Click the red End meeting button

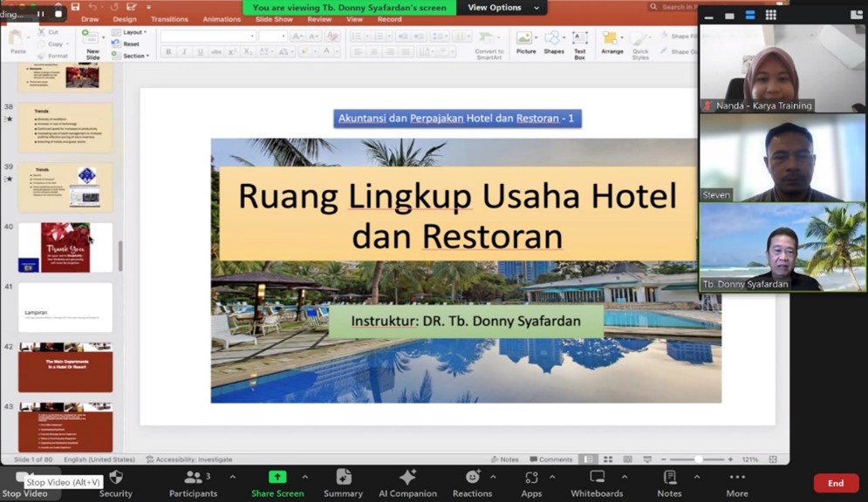(836, 483)
